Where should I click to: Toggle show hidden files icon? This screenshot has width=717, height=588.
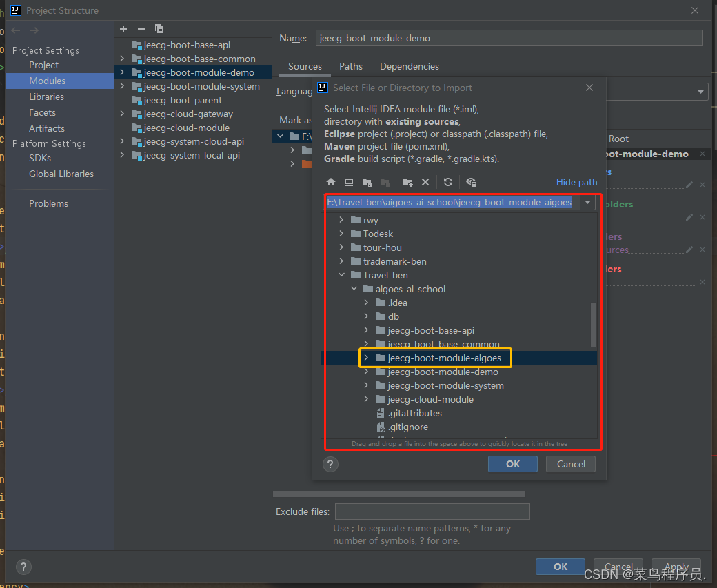tap(471, 182)
